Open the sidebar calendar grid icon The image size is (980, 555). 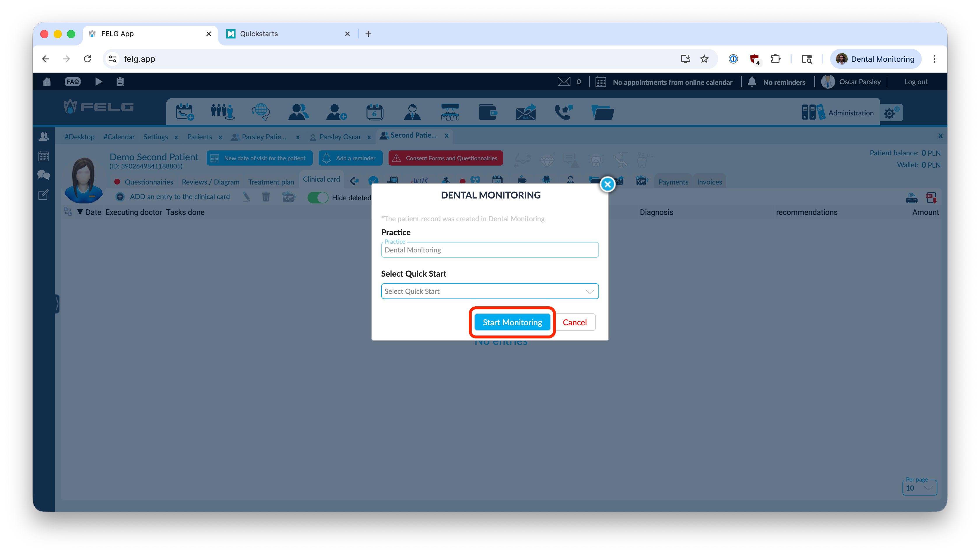pos(43,156)
